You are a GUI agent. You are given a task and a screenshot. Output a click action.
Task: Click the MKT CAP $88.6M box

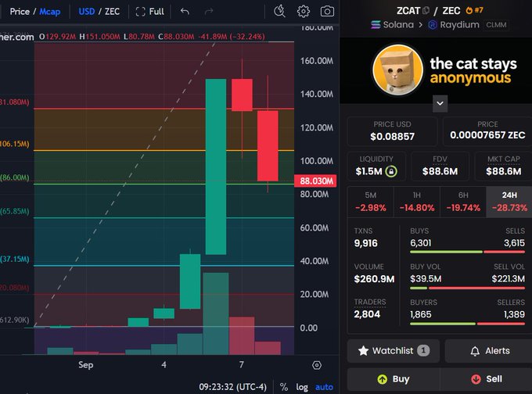[504, 167]
